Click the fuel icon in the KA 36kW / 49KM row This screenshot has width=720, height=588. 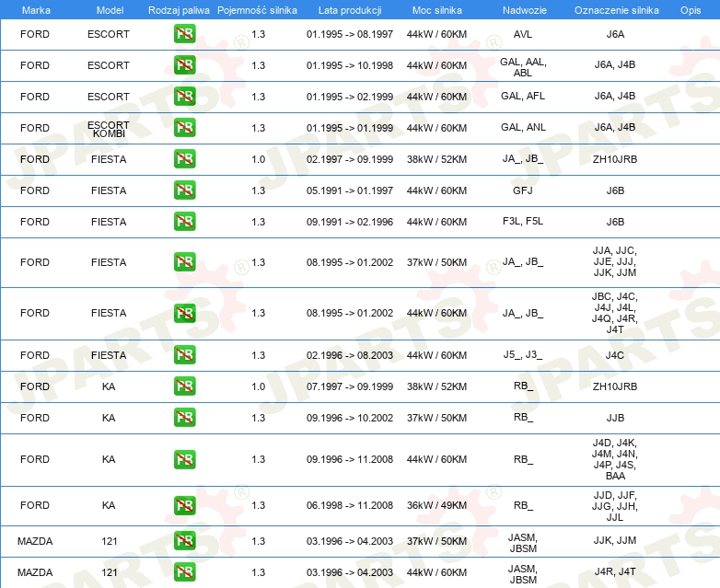tap(184, 505)
